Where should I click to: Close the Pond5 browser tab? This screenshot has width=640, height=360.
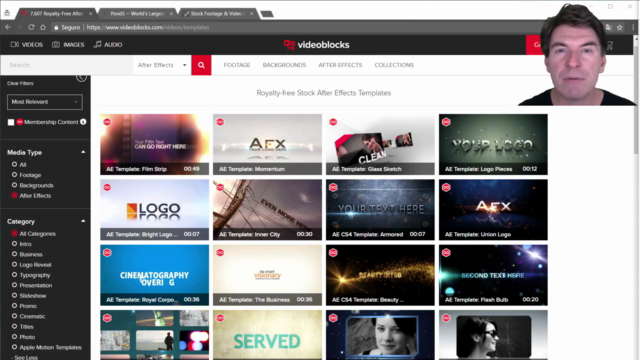[171, 13]
